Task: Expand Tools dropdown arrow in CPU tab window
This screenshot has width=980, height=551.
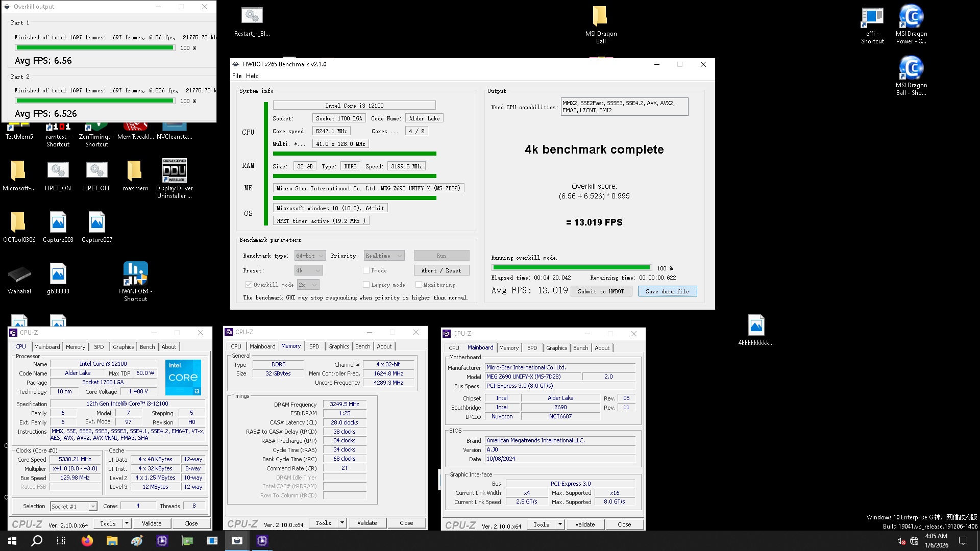Action: [x=127, y=523]
